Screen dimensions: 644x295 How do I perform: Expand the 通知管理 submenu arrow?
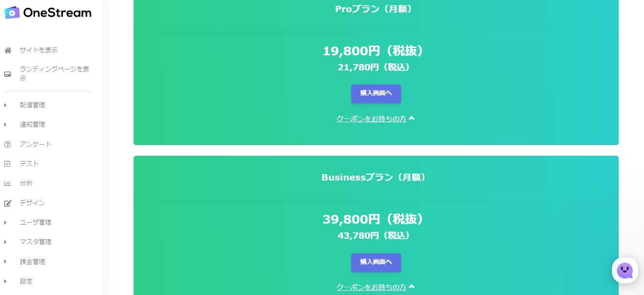click(5, 125)
